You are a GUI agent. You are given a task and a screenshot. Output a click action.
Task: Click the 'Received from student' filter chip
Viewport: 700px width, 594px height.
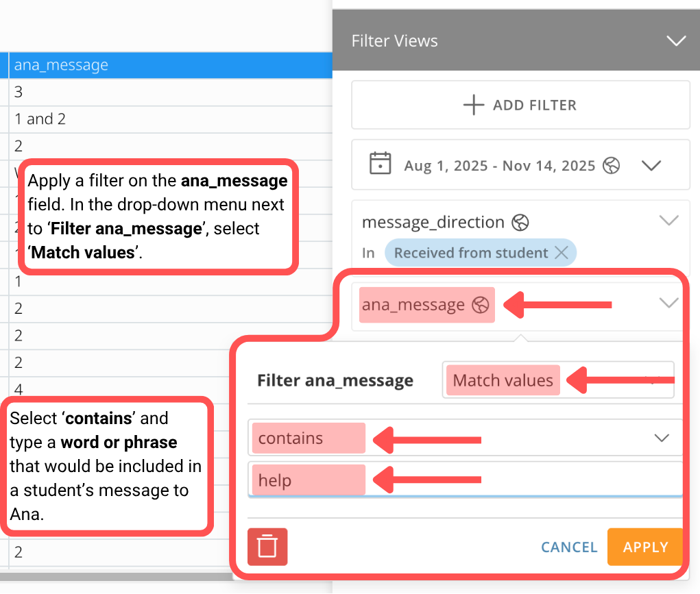pyautogui.click(x=481, y=253)
